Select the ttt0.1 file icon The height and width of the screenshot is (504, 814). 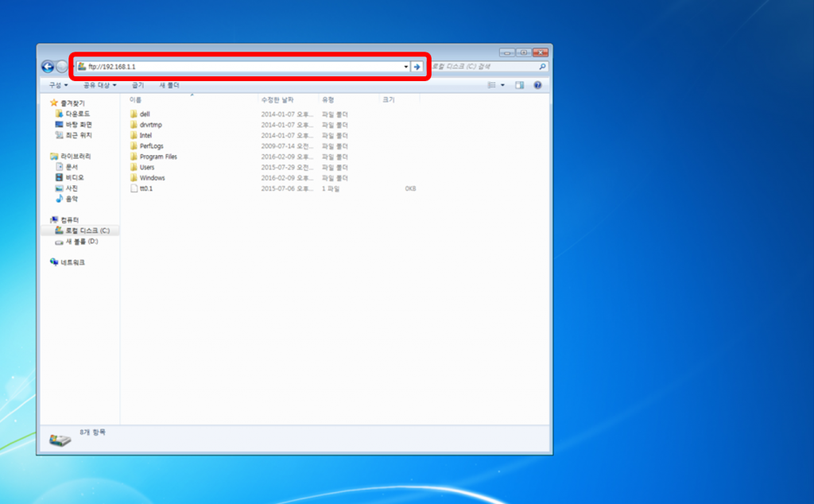tap(134, 188)
